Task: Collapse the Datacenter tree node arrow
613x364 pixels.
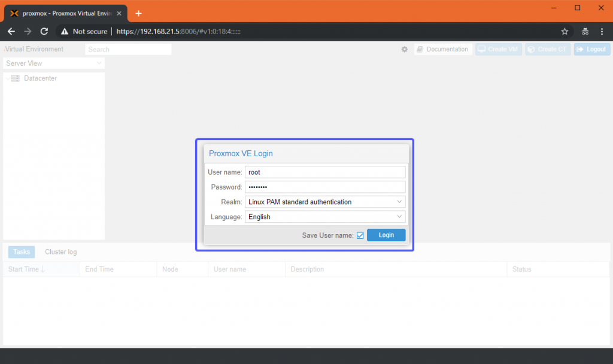Action: pyautogui.click(x=7, y=78)
